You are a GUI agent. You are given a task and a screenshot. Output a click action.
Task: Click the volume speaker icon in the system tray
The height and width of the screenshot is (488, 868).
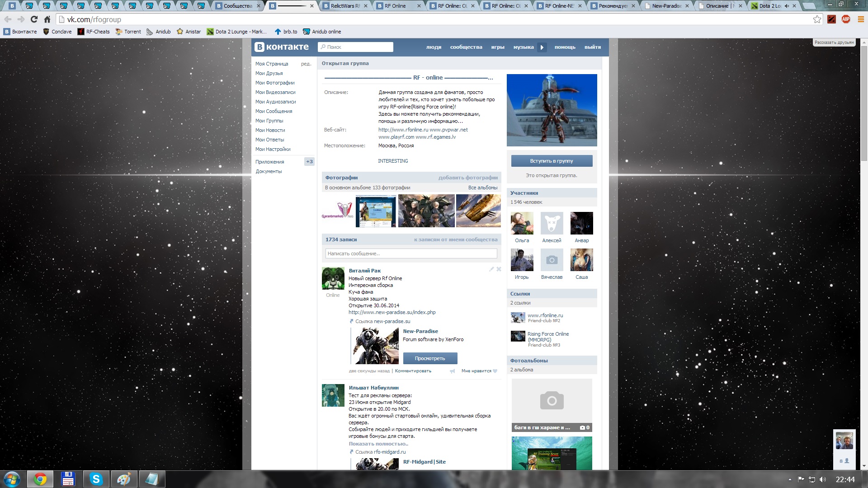822,479
